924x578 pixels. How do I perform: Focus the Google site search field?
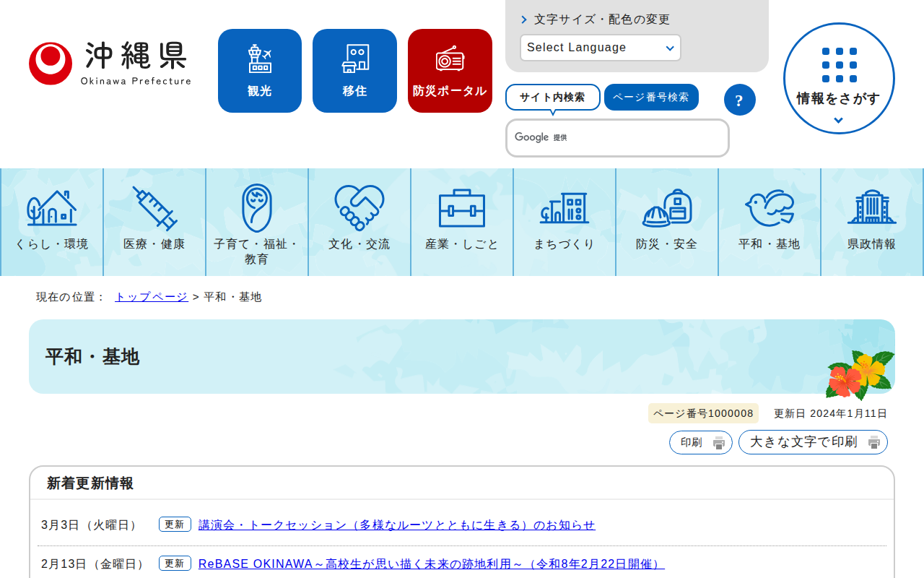(x=617, y=138)
